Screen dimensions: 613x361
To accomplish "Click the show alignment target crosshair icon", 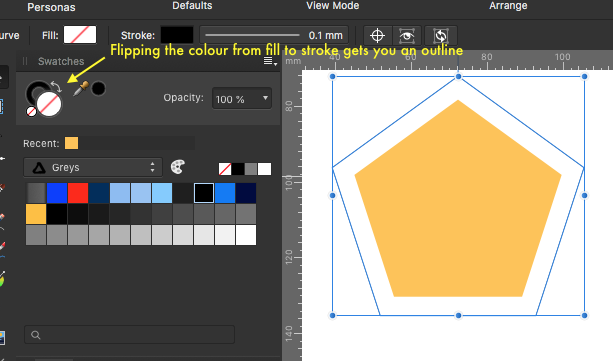I will click(377, 36).
